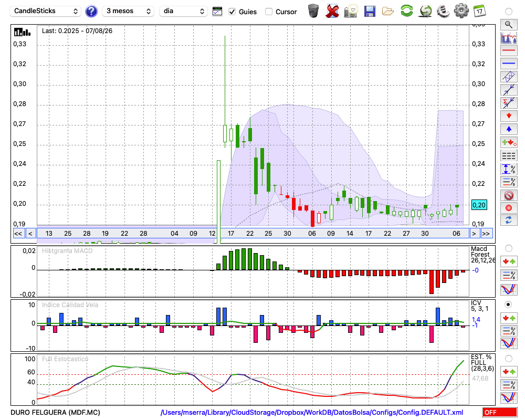
Task: Expand the dia interval dropdown
Action: 183,11
